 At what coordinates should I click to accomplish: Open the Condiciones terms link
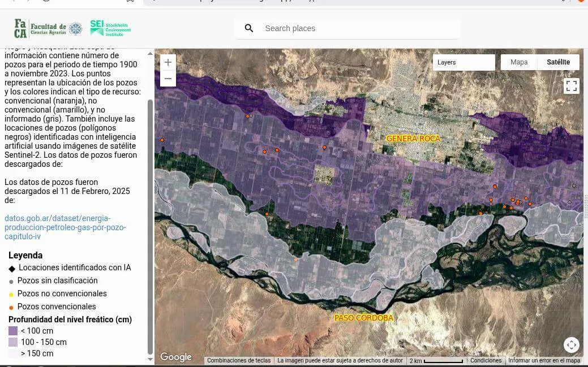point(486,361)
